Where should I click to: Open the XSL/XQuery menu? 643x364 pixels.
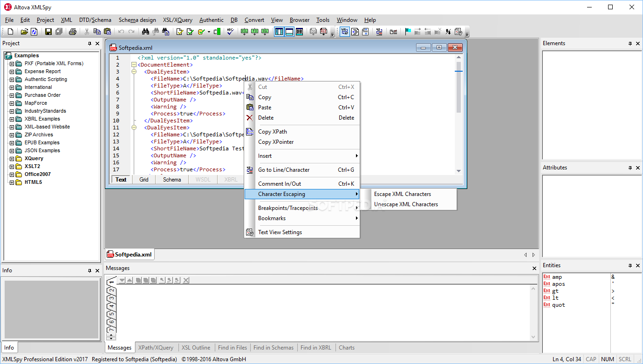[x=178, y=20]
